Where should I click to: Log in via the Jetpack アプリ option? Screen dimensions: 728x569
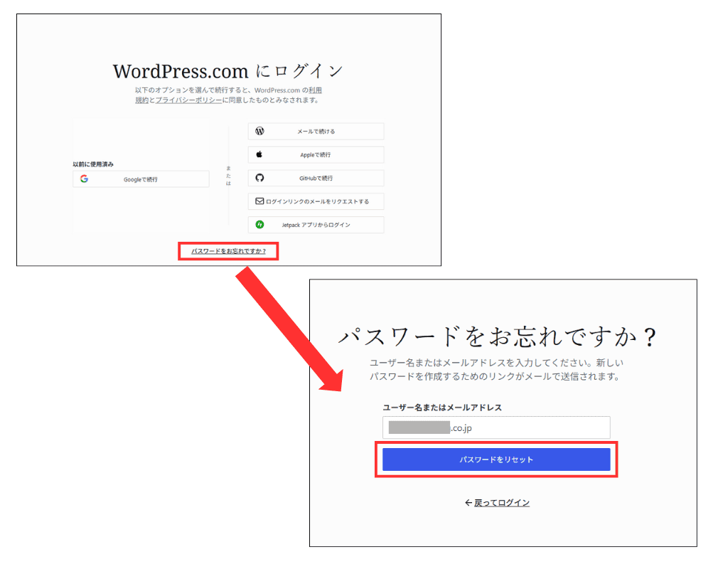point(316,225)
